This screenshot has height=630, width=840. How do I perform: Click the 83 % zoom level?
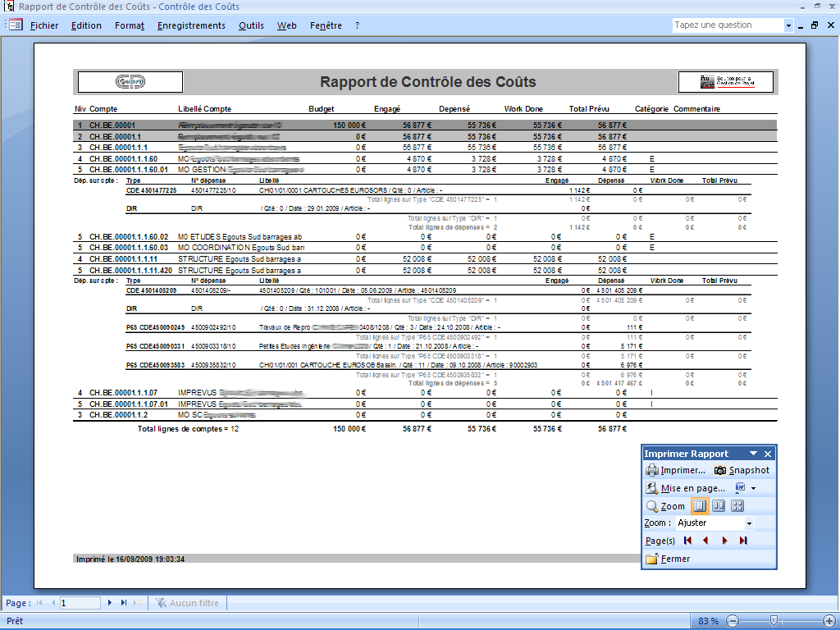click(708, 621)
